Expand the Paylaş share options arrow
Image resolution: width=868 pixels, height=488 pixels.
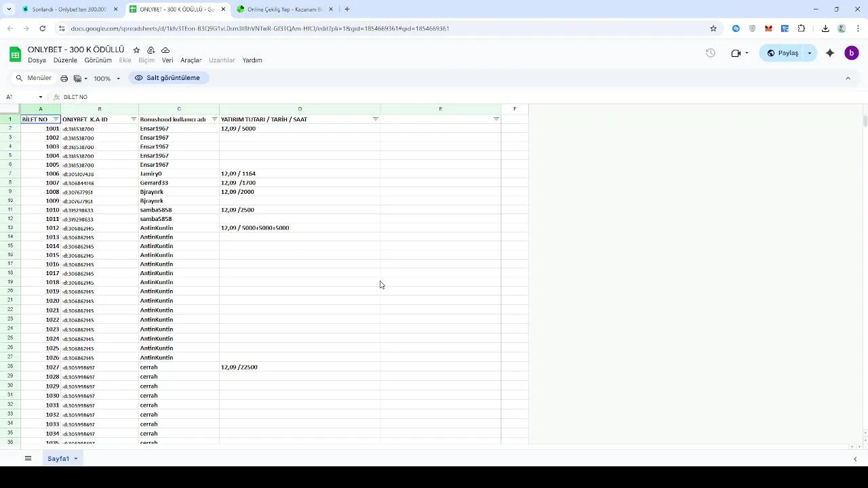click(810, 53)
